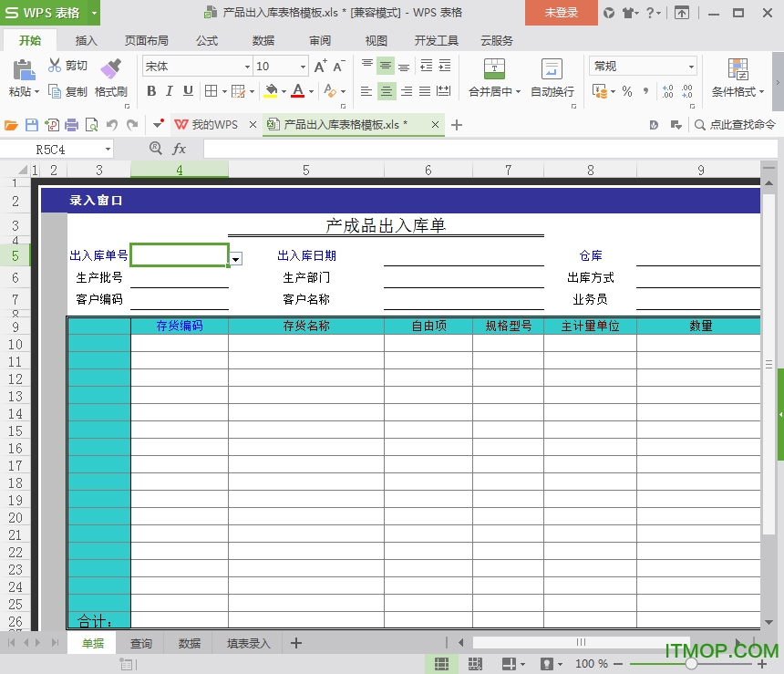Click the fx insert function icon
This screenshot has width=784, height=674.
pyautogui.click(x=179, y=149)
